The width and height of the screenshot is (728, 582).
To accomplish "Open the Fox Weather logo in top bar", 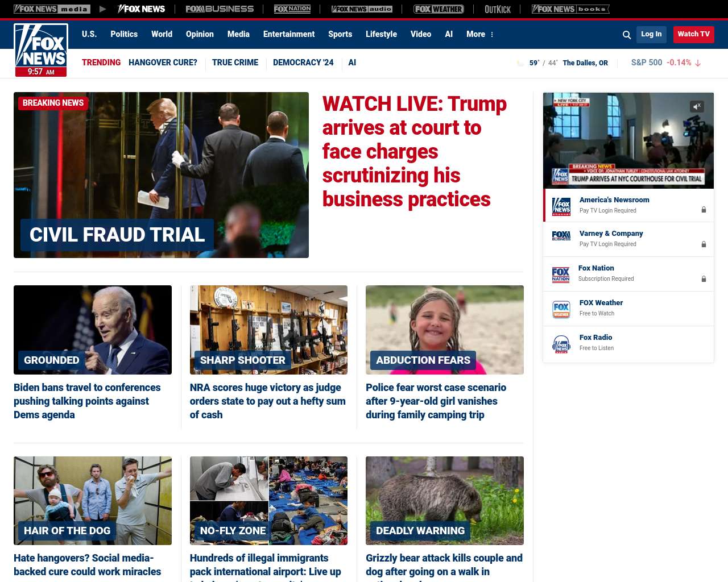I will click(x=439, y=9).
